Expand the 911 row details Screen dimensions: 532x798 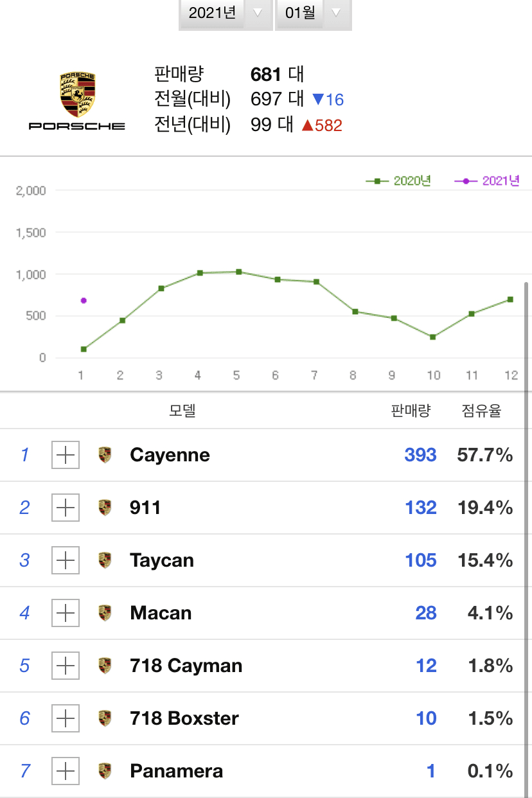65,507
